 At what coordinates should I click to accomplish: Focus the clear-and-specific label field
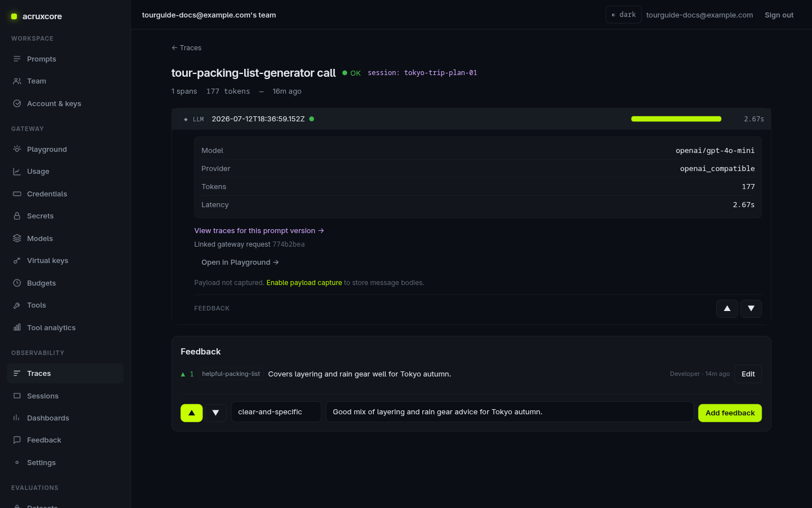[x=276, y=412]
